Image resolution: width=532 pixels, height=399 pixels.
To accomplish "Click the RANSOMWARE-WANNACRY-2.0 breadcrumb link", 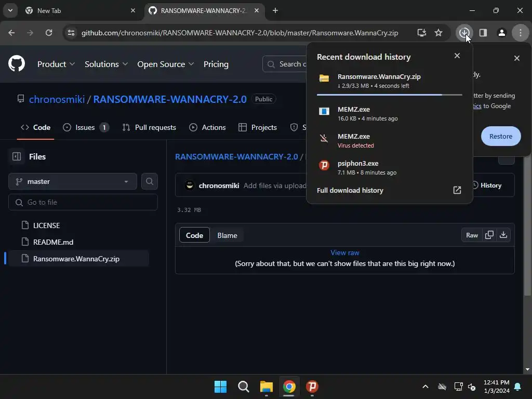I will (236, 156).
